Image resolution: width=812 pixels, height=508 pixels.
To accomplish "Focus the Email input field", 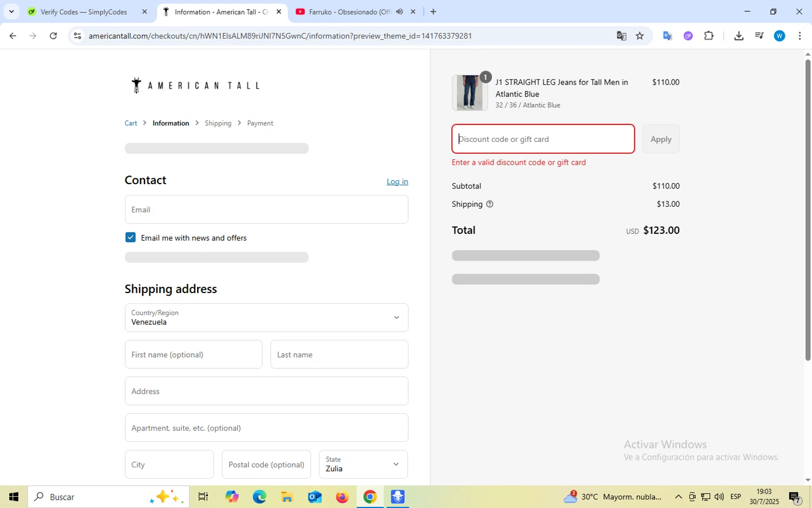I will pyautogui.click(x=266, y=210).
